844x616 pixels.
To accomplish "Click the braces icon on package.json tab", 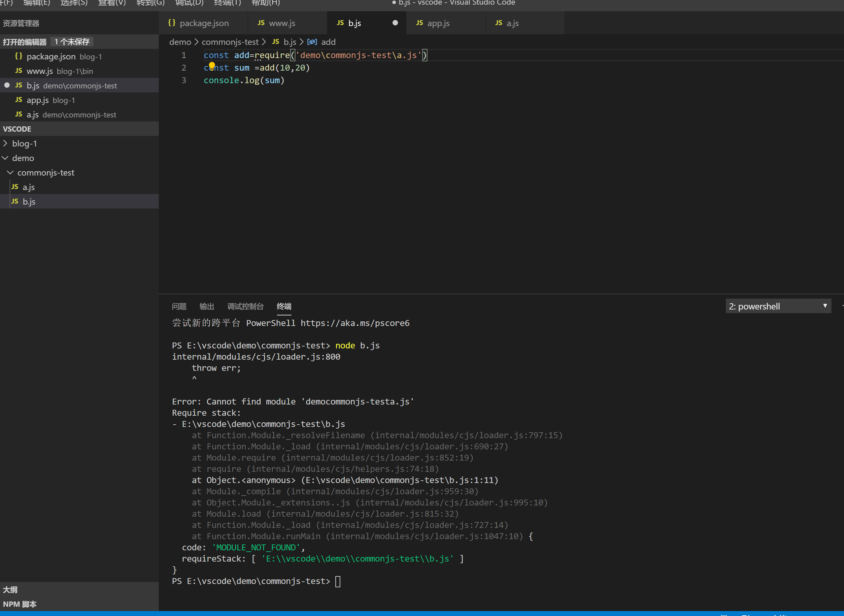I will click(x=172, y=23).
